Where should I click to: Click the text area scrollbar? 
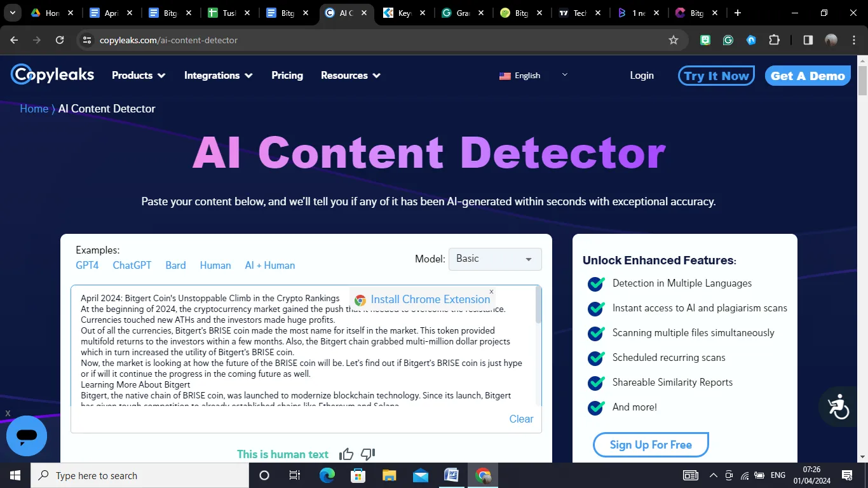539,305
